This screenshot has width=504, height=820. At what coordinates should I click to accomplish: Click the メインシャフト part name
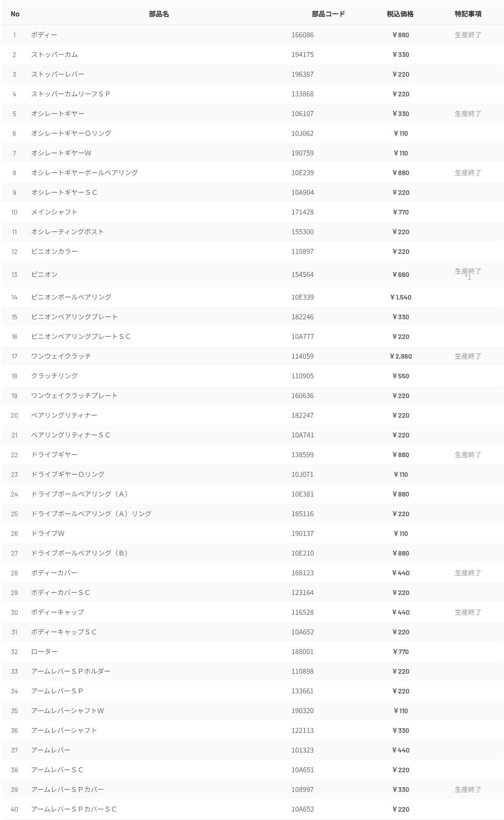tap(54, 212)
